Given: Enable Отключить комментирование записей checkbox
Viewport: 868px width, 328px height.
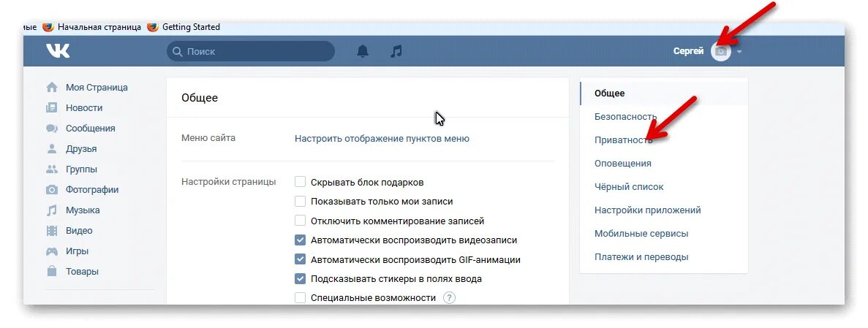Looking at the screenshot, I should (x=300, y=221).
